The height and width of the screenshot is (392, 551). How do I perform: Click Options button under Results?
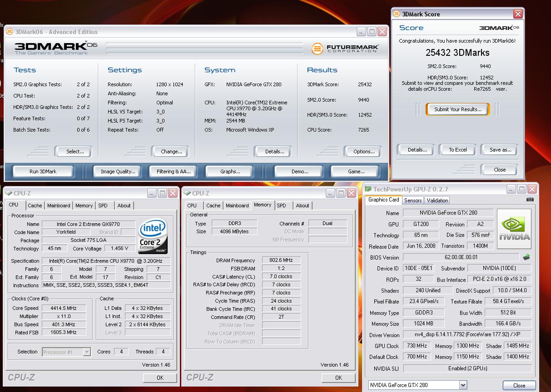click(x=364, y=152)
